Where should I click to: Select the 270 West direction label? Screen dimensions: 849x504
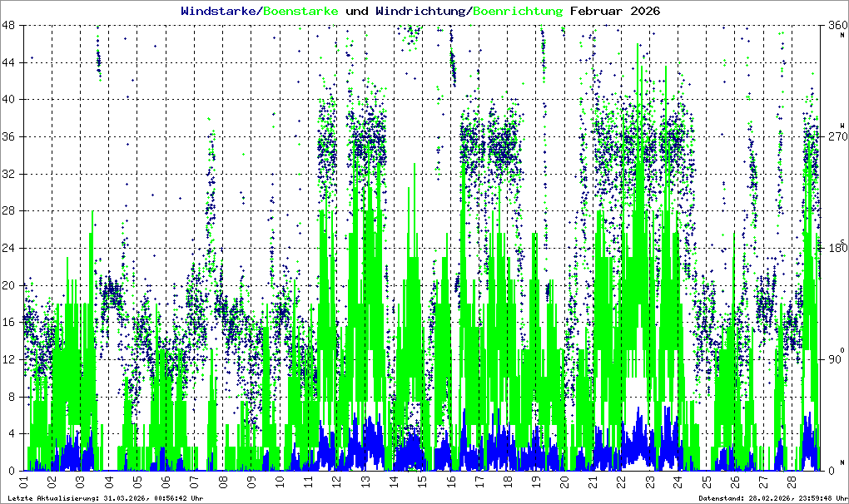click(834, 136)
